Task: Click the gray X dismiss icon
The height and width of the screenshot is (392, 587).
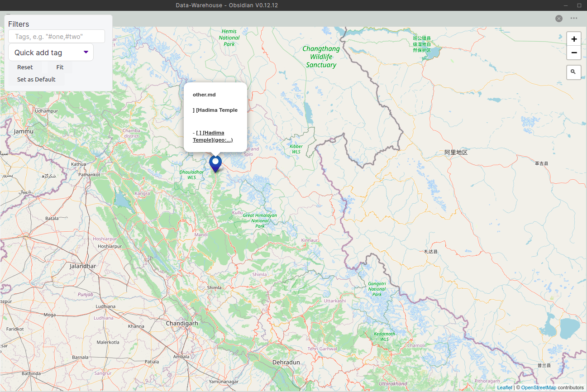Action: pos(559,18)
